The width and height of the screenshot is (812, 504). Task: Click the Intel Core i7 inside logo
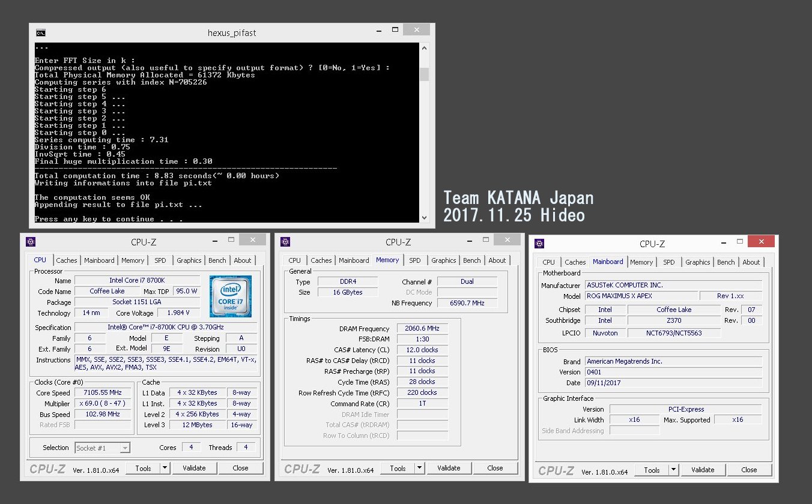pyautogui.click(x=231, y=296)
